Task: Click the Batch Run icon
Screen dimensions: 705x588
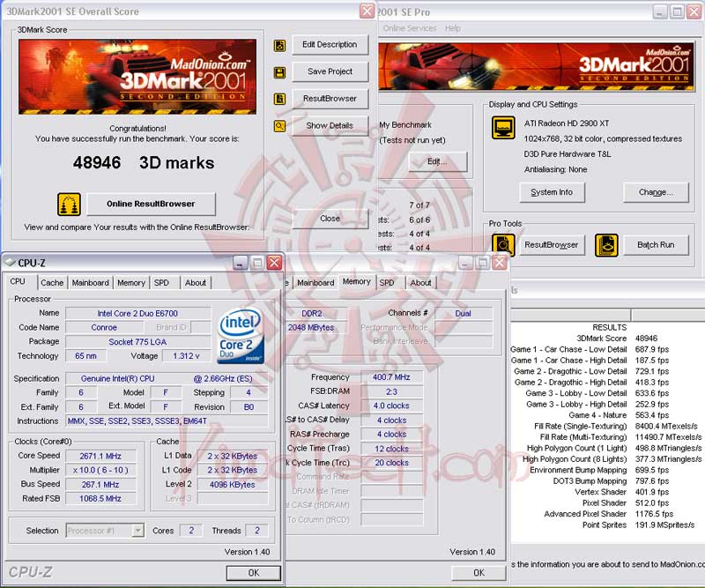Action: coord(606,245)
